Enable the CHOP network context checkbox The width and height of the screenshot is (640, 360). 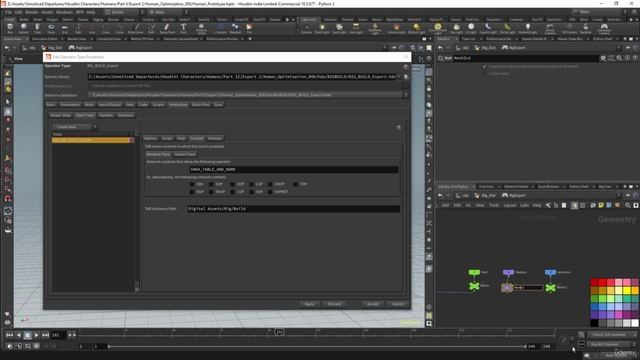pyautogui.click(x=270, y=184)
